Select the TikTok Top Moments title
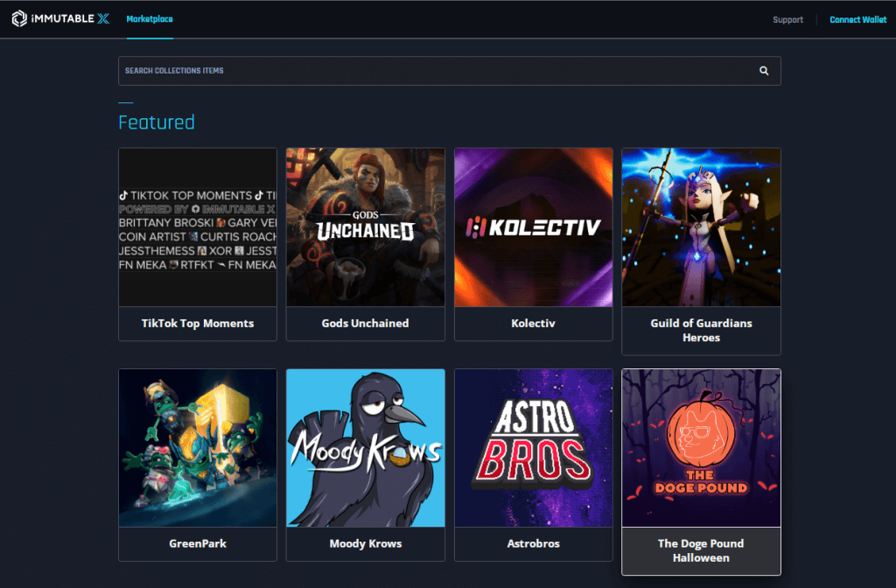 pyautogui.click(x=198, y=324)
